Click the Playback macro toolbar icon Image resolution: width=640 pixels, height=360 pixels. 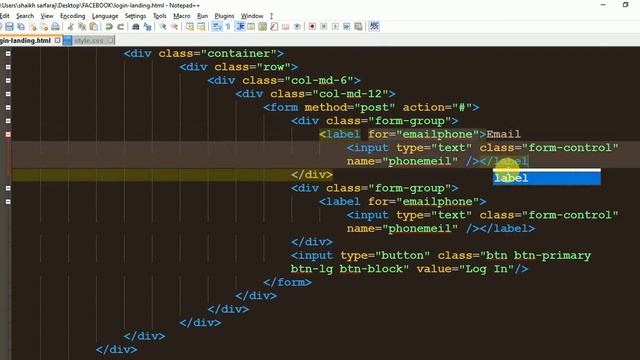point(335,27)
